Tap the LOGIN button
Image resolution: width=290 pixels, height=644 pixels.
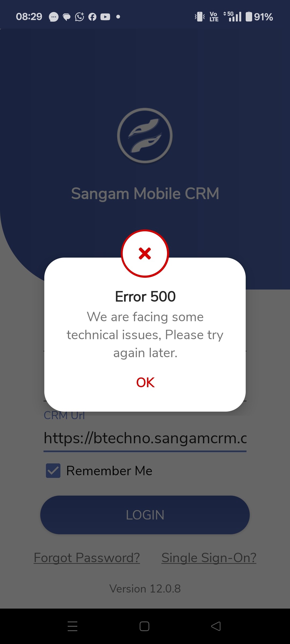[145, 515]
